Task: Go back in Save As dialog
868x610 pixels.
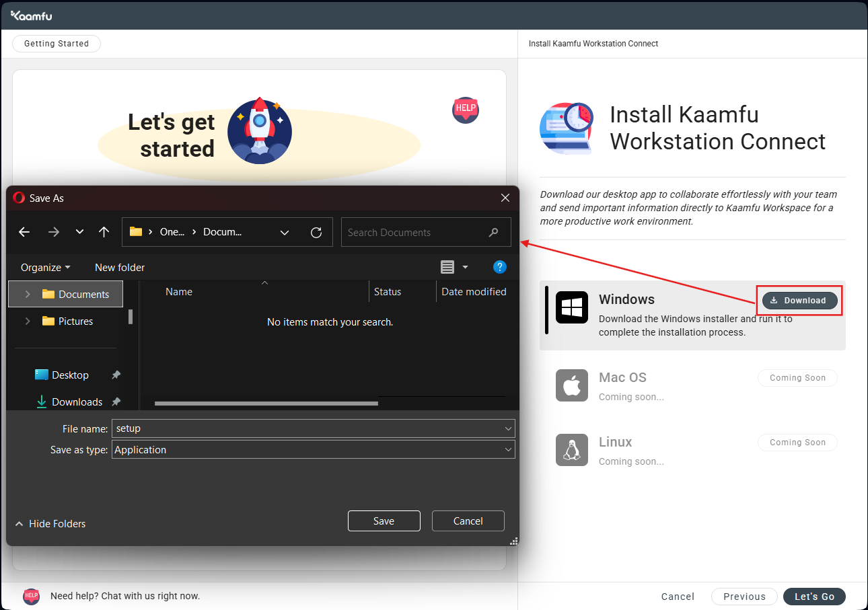Action: click(24, 232)
